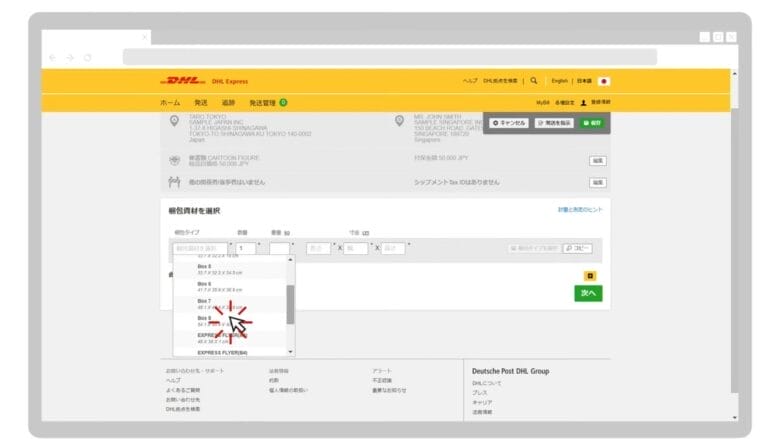The height and width of the screenshot is (439, 780).
Task: Click the page scrollbar up arrow
Action: [x=735, y=74]
